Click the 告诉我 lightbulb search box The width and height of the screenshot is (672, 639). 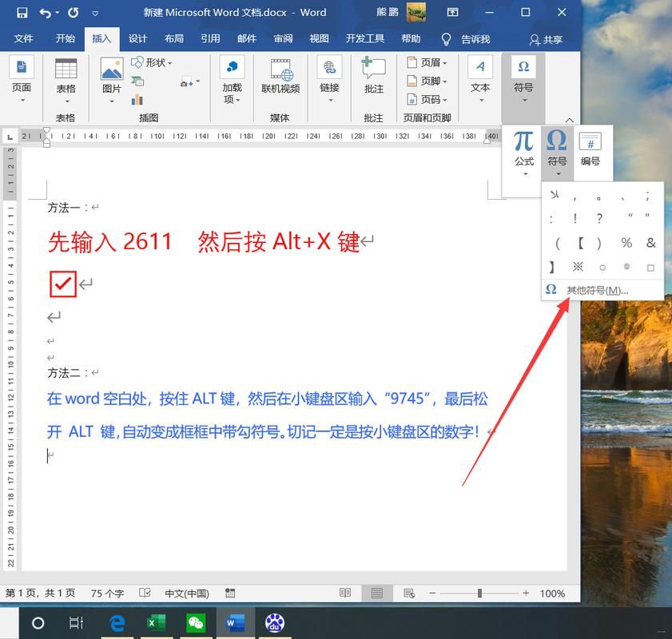[466, 39]
